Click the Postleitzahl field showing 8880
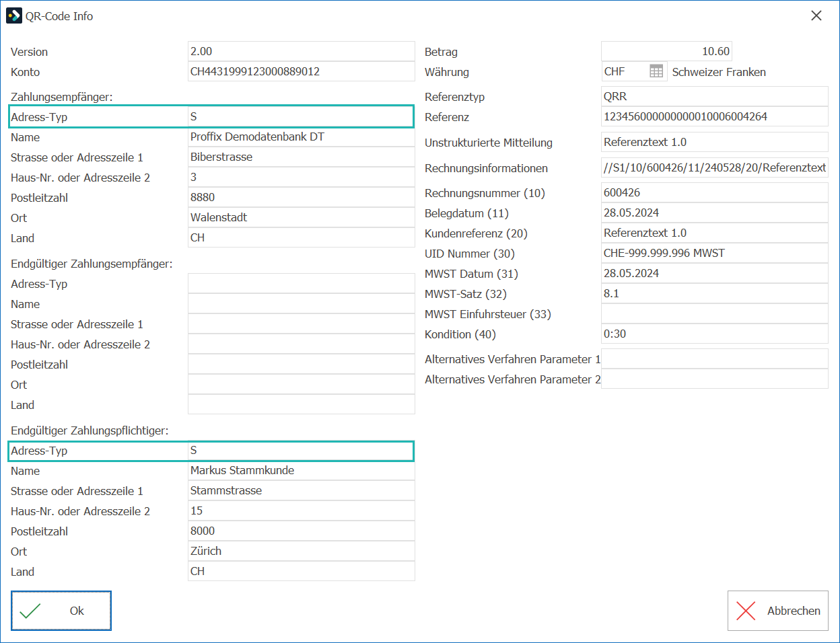Image resolution: width=840 pixels, height=643 pixels. (x=302, y=197)
